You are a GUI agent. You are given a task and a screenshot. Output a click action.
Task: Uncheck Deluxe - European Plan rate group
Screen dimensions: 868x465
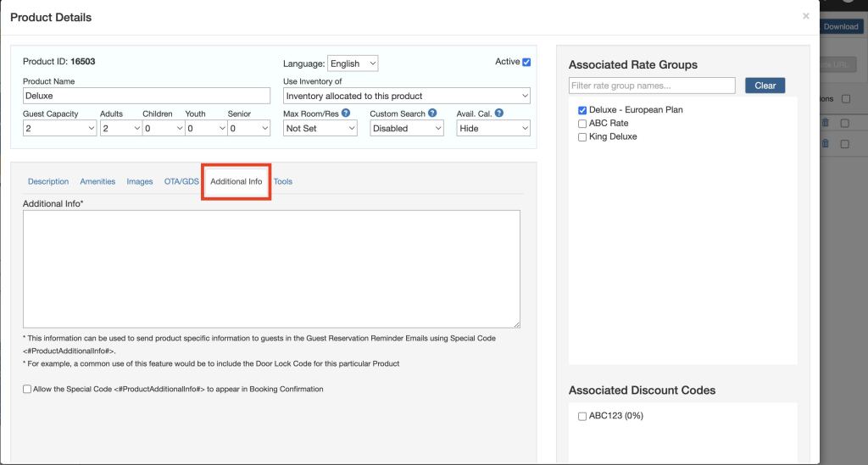(x=581, y=110)
